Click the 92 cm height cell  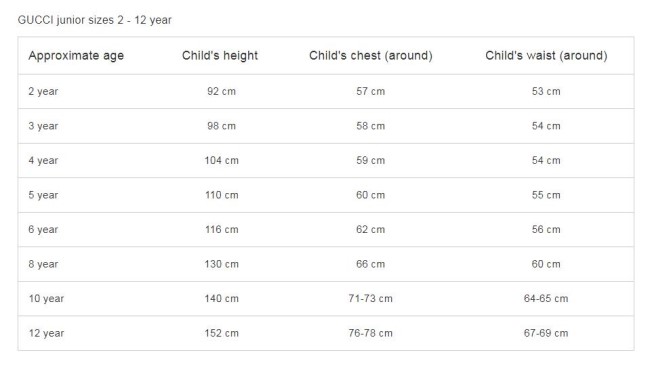pyautogui.click(x=221, y=91)
